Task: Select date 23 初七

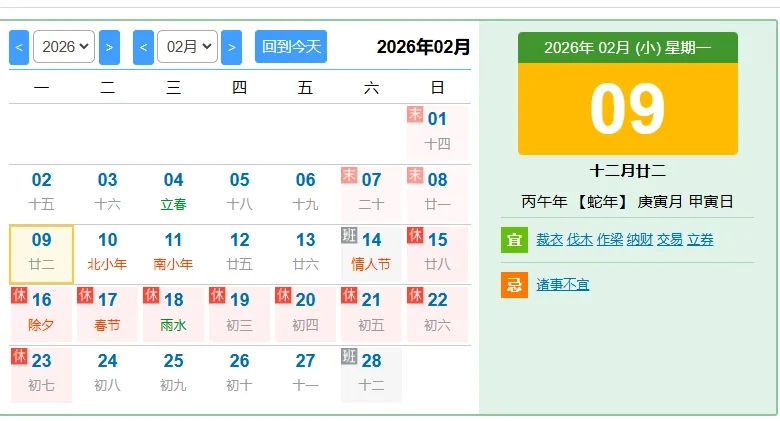Action: (41, 375)
